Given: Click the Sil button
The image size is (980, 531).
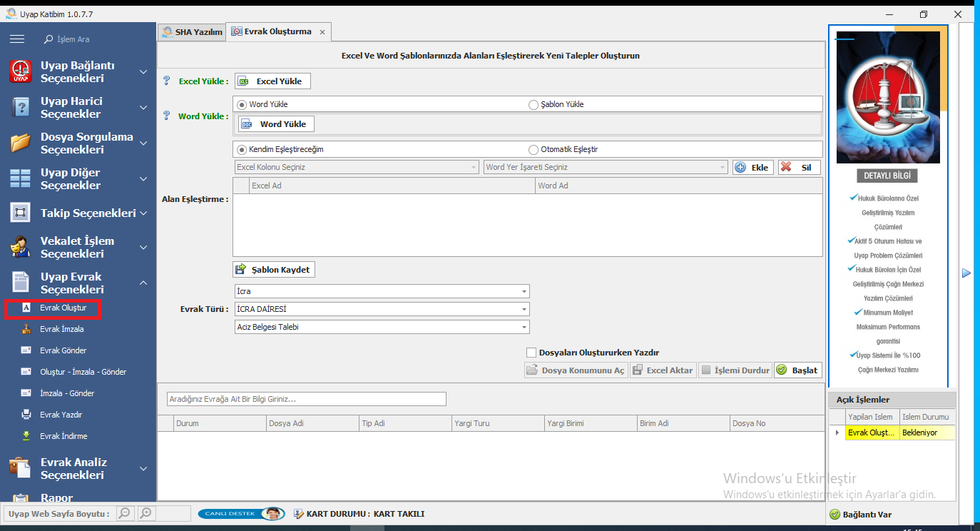Looking at the screenshot, I should (x=800, y=167).
